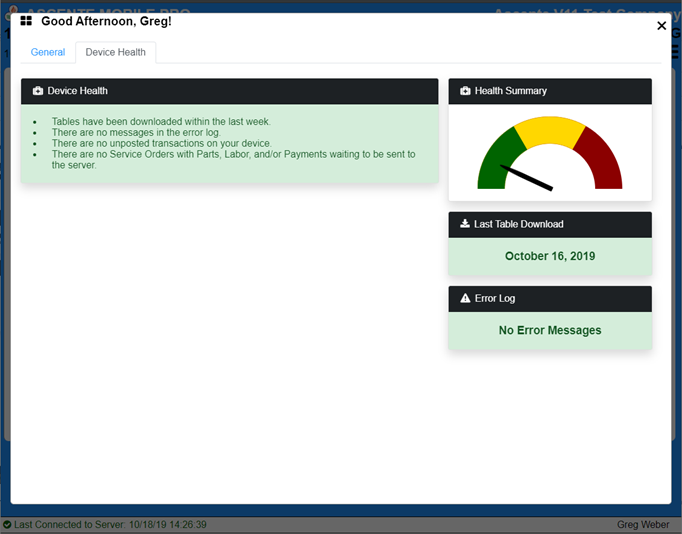Click the Good Afternoon, Greg! dialog title
This screenshot has width=682, height=534.
click(x=106, y=21)
